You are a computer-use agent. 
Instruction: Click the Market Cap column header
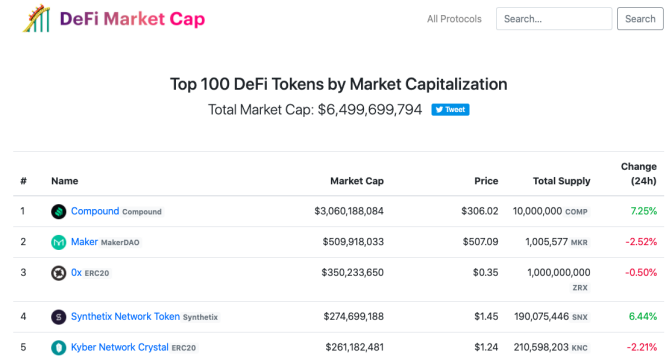(357, 181)
